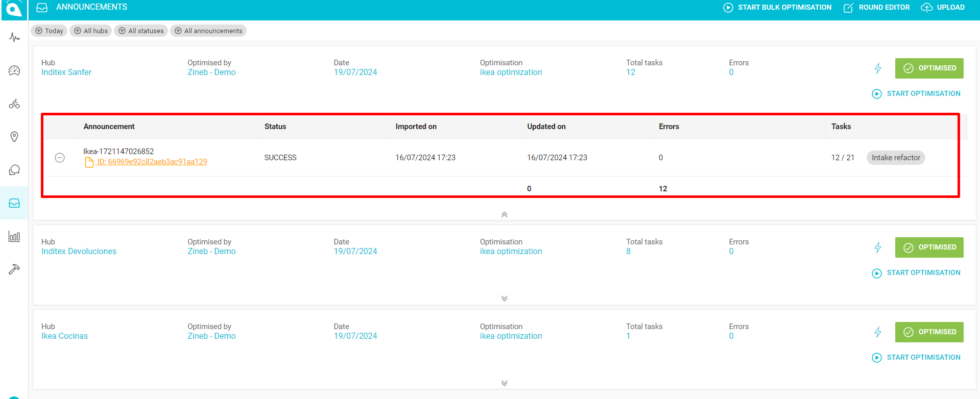Click the Intake refactor tag
The image size is (980, 399).
[896, 158]
